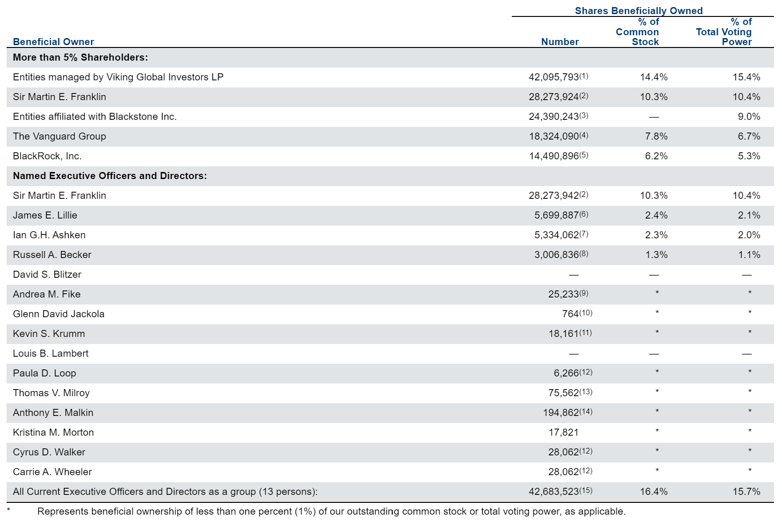Click the value 5,699,887

(x=556, y=215)
